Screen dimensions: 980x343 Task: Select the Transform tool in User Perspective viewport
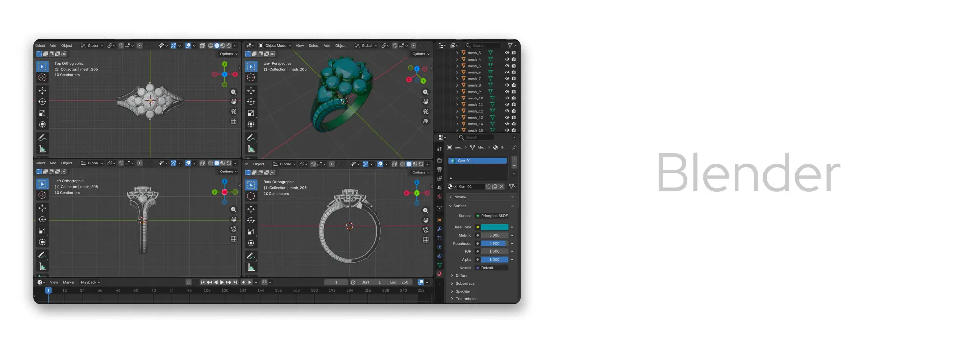[x=251, y=124]
